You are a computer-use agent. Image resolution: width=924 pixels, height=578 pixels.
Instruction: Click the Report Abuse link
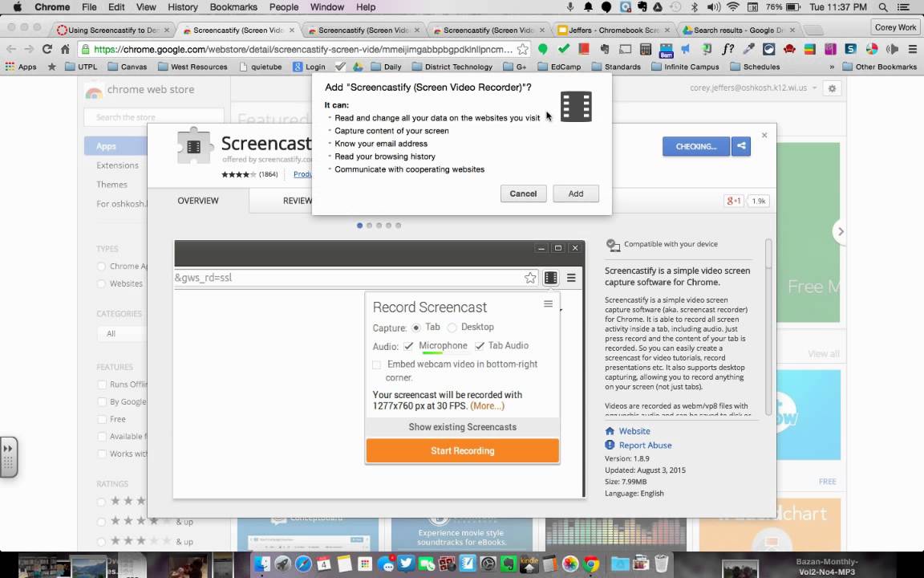[645, 446]
